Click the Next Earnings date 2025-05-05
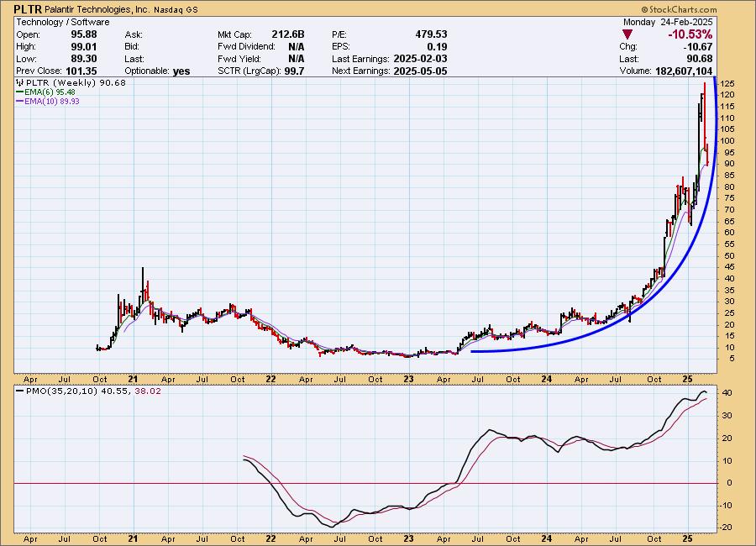The width and height of the screenshot is (756, 546). (421, 71)
